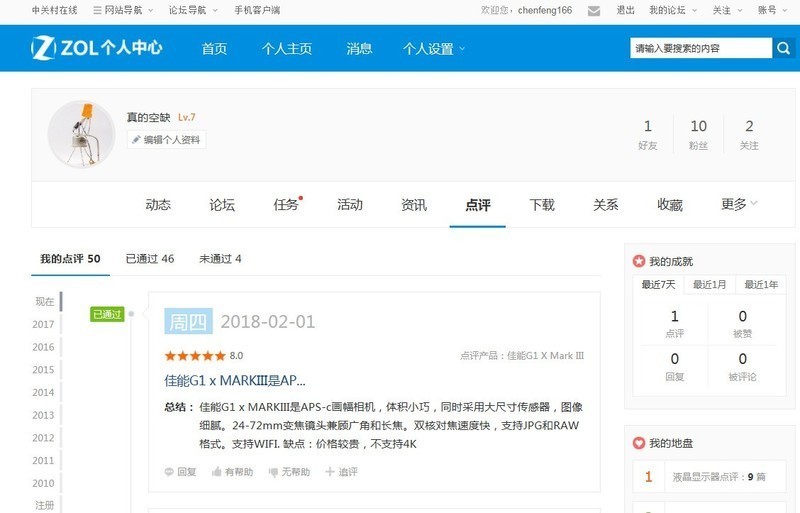The width and height of the screenshot is (800, 513).
Task: Switch to 下载 tab
Action: (542, 205)
